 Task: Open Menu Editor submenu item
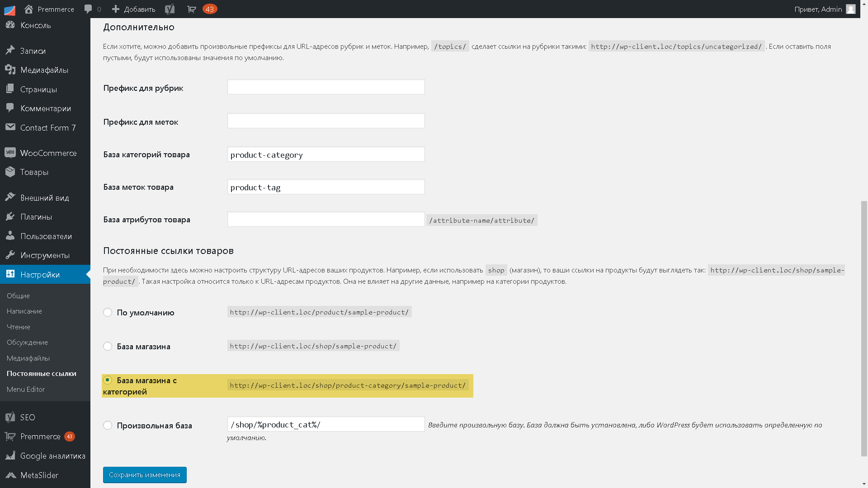[x=26, y=389]
